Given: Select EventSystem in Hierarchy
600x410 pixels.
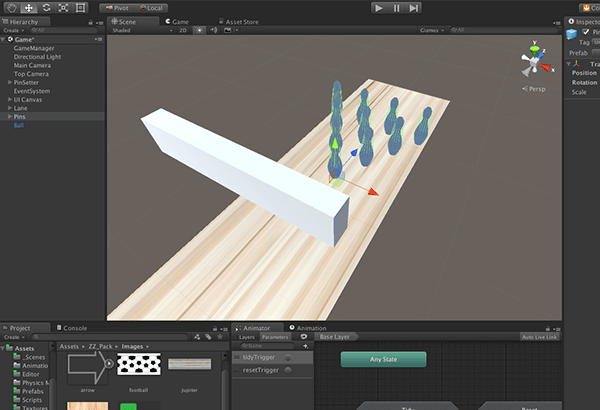Looking at the screenshot, I should tap(32, 91).
